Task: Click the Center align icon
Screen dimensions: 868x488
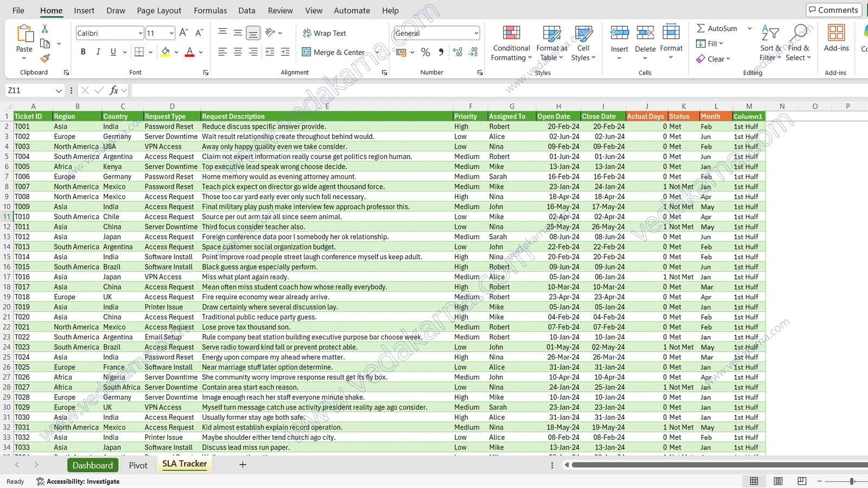Action: pos(238,52)
